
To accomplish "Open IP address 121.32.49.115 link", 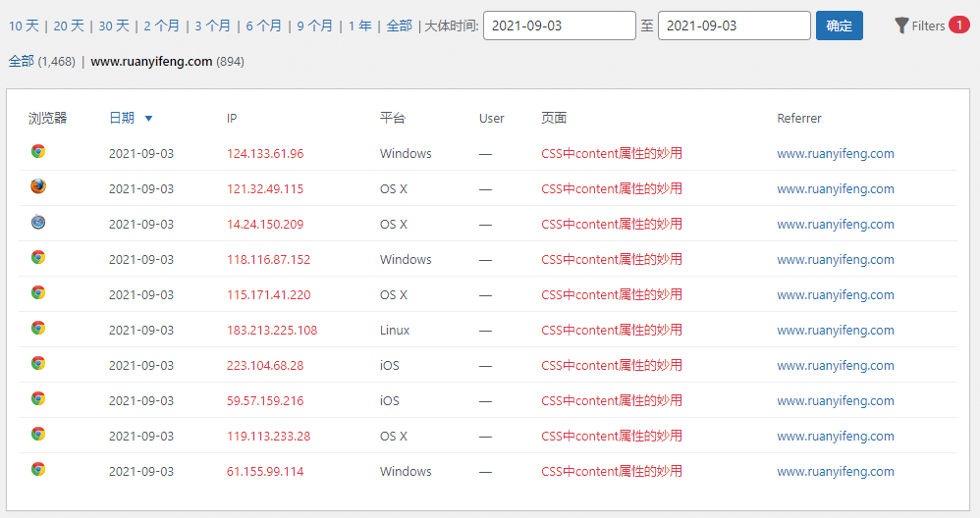I will coord(265,188).
